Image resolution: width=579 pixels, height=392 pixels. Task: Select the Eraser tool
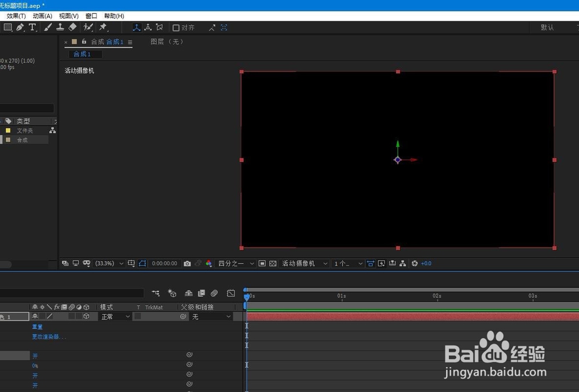pos(72,27)
